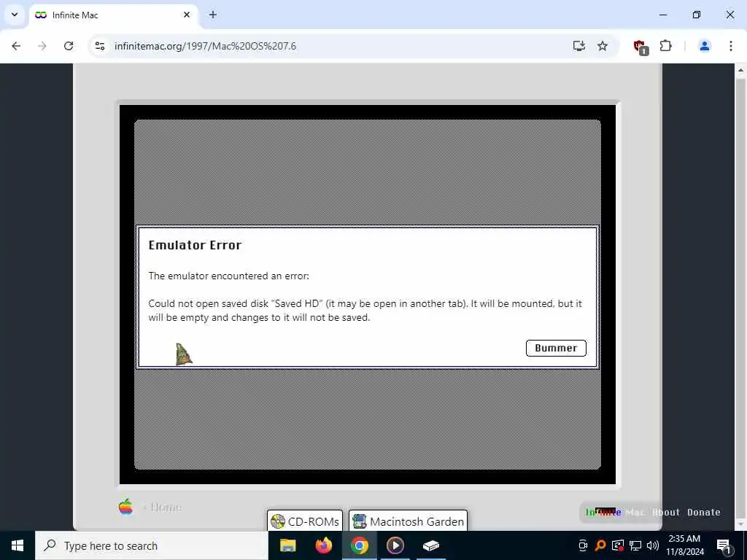Click the Chrome taskbar icon

click(359, 545)
